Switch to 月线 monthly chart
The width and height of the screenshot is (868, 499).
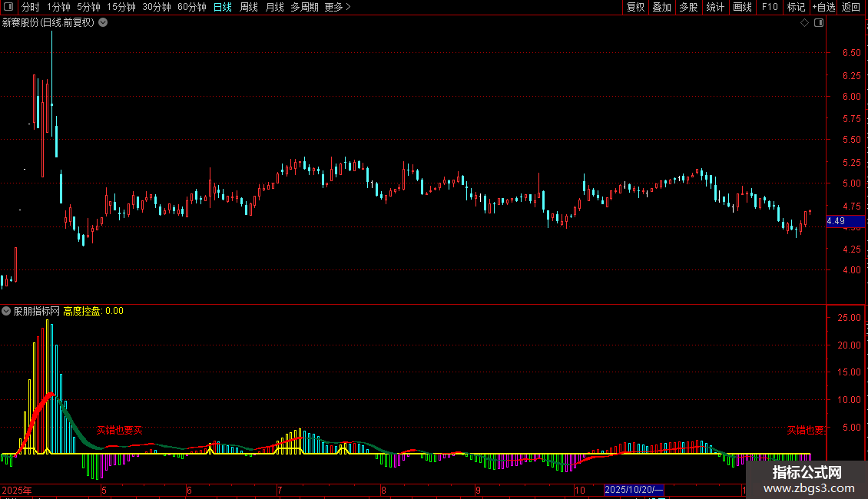point(274,7)
